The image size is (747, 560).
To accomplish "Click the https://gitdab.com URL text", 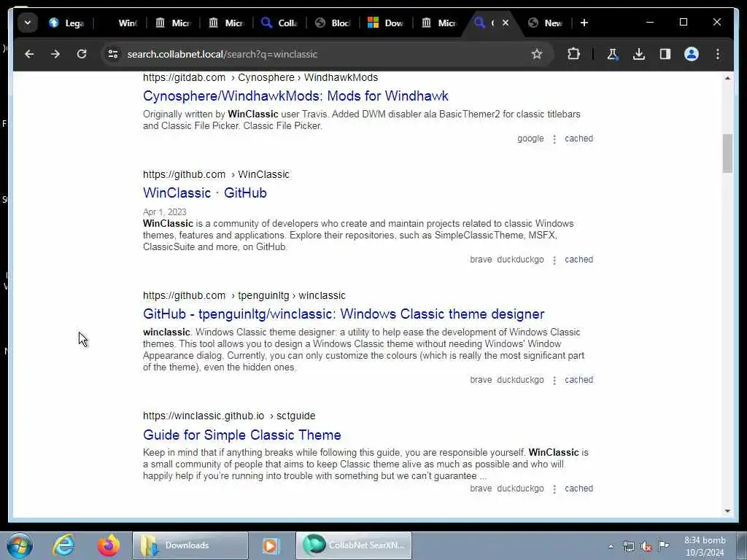I will (184, 77).
